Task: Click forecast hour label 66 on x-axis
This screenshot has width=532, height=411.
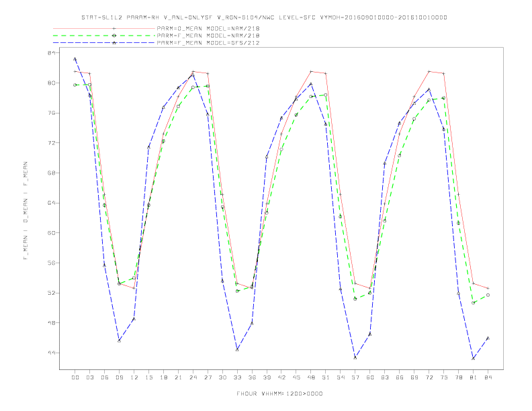Action: (400, 377)
